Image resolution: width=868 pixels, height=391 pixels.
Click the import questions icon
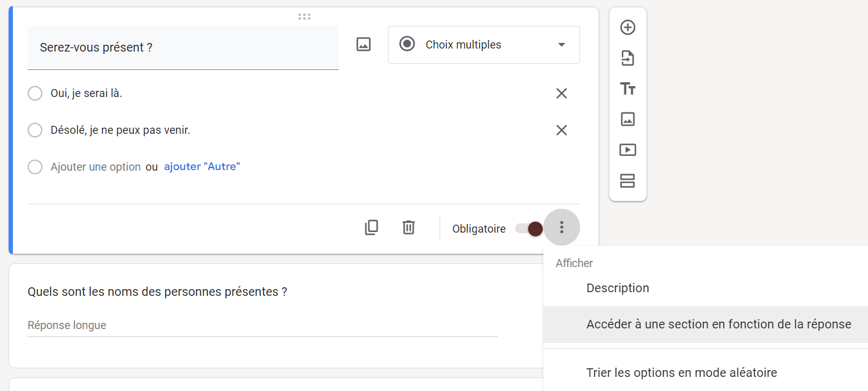[627, 58]
